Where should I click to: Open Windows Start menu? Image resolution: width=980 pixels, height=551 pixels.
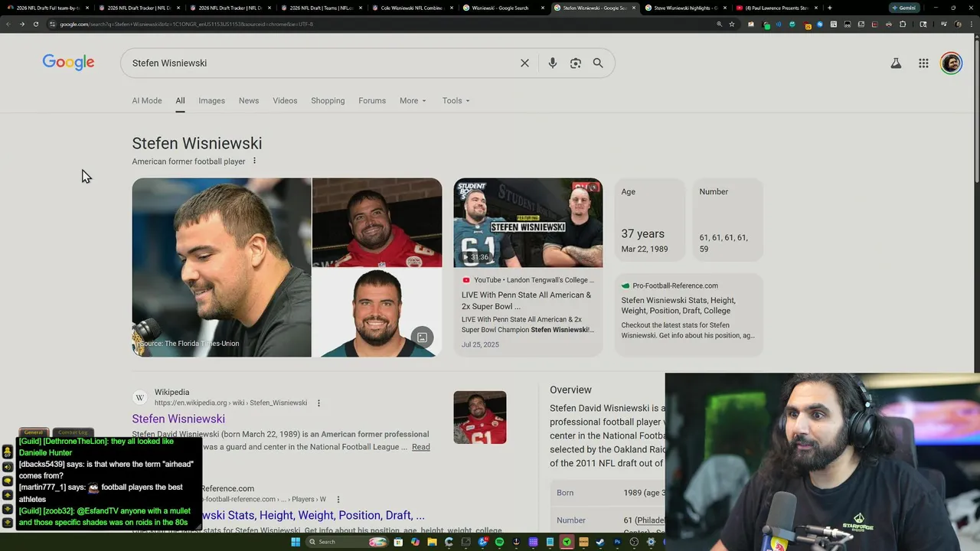tap(296, 542)
